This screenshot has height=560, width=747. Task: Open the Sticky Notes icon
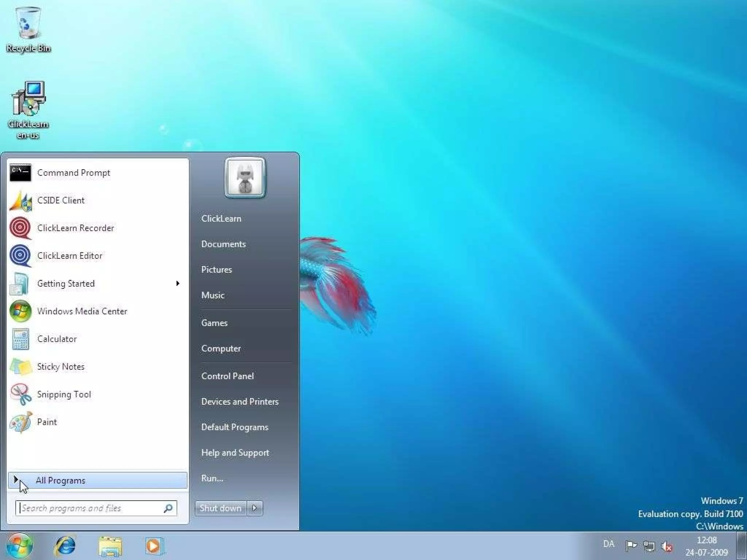[20, 366]
